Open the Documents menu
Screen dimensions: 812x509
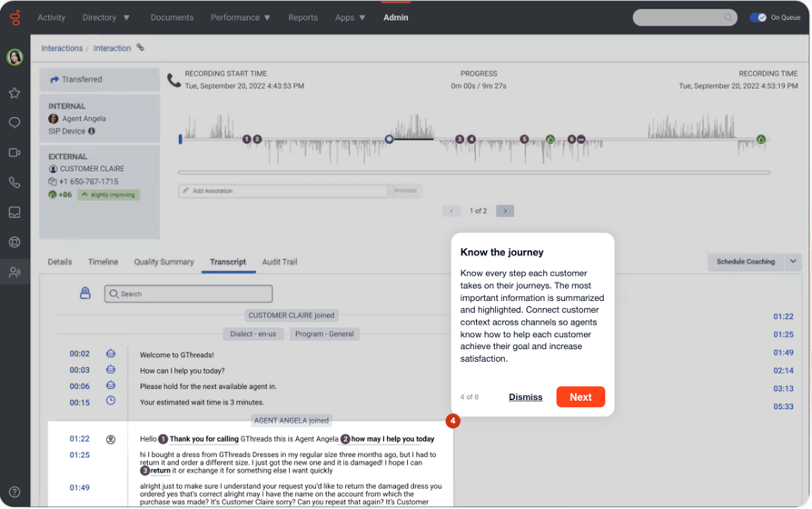(x=172, y=17)
